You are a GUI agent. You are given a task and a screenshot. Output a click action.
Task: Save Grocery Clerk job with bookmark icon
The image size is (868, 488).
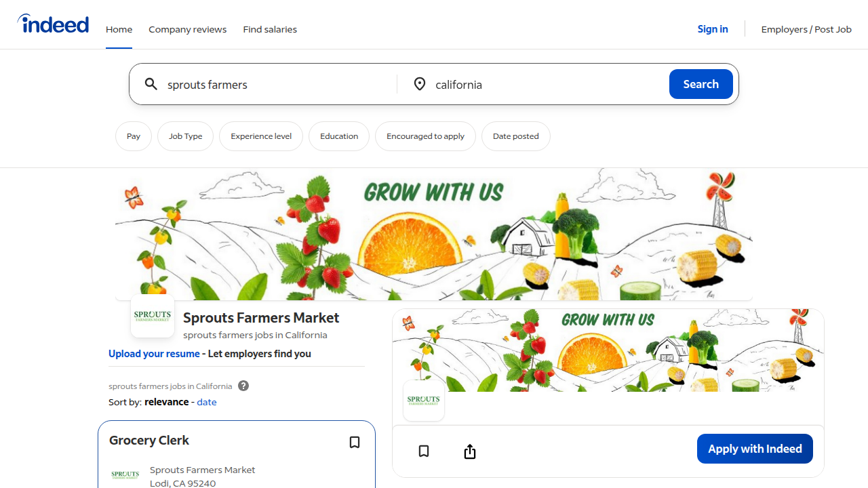[355, 443]
